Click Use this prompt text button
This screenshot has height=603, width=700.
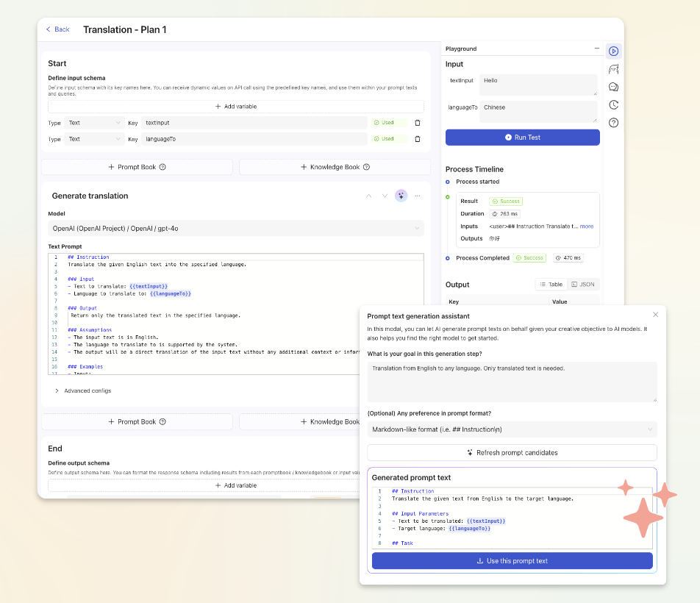(x=512, y=561)
